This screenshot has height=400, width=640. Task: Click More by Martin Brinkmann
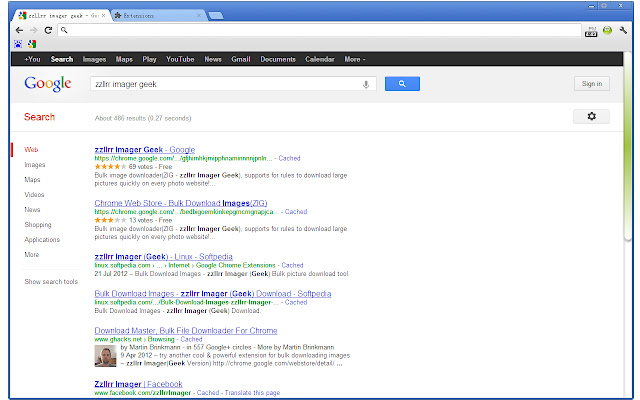coord(296,347)
